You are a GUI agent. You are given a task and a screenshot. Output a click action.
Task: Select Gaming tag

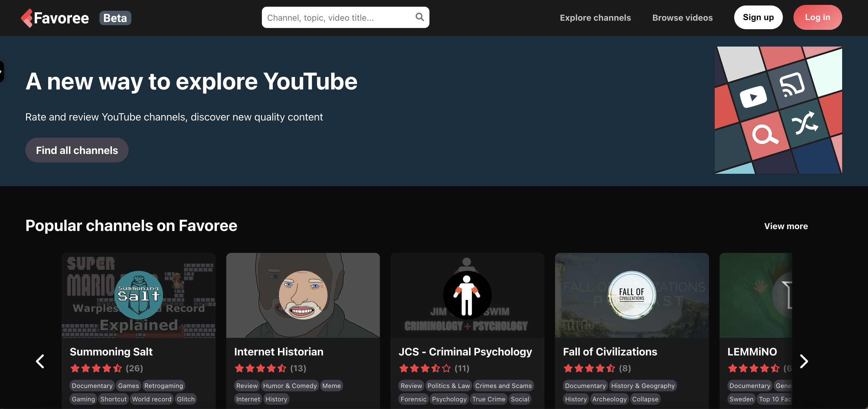click(83, 399)
